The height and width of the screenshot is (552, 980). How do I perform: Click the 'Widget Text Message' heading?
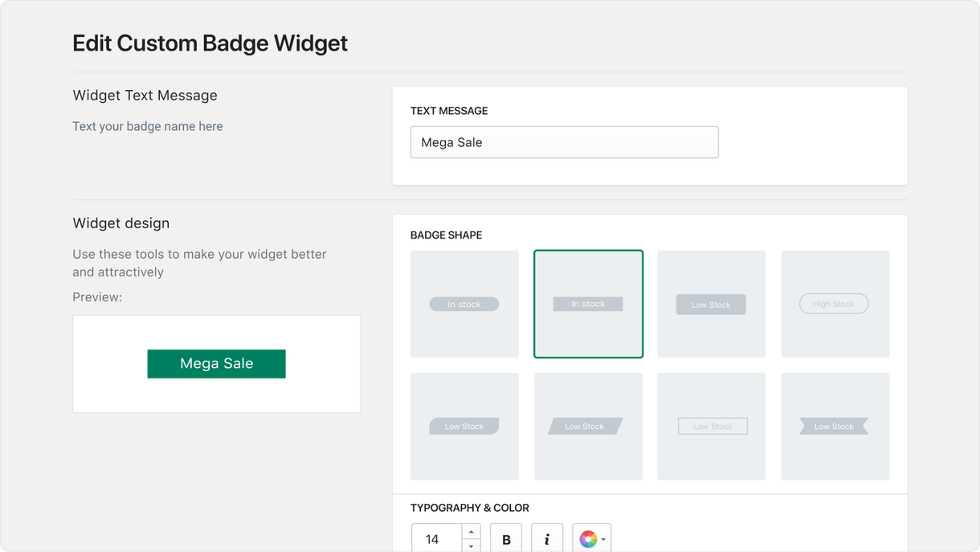pos(145,95)
